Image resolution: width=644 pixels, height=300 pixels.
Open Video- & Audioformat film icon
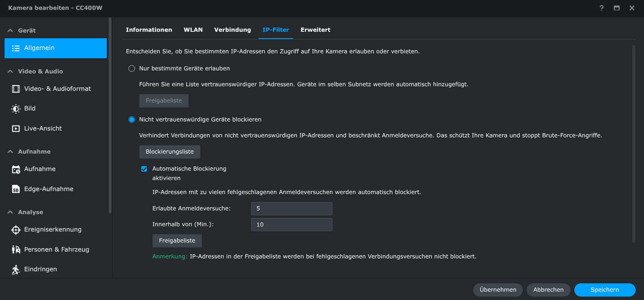click(16, 89)
